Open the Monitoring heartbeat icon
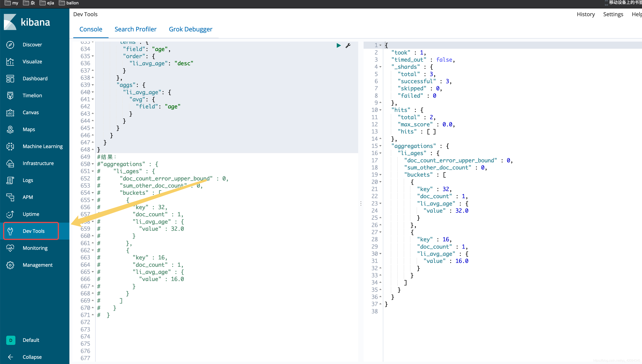The height and width of the screenshot is (364, 642). tap(10, 248)
